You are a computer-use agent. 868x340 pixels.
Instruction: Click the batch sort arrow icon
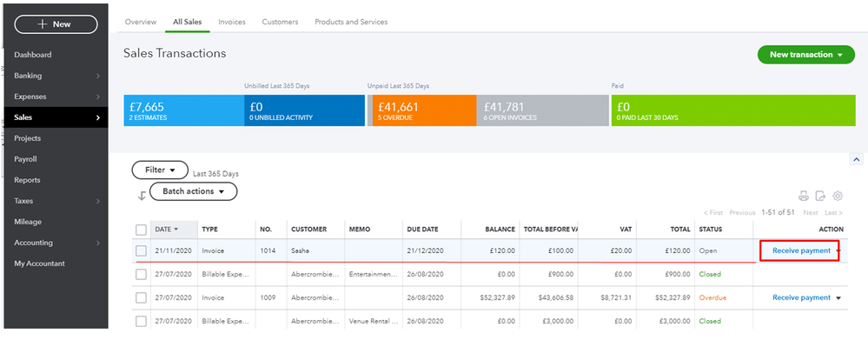coord(142,196)
